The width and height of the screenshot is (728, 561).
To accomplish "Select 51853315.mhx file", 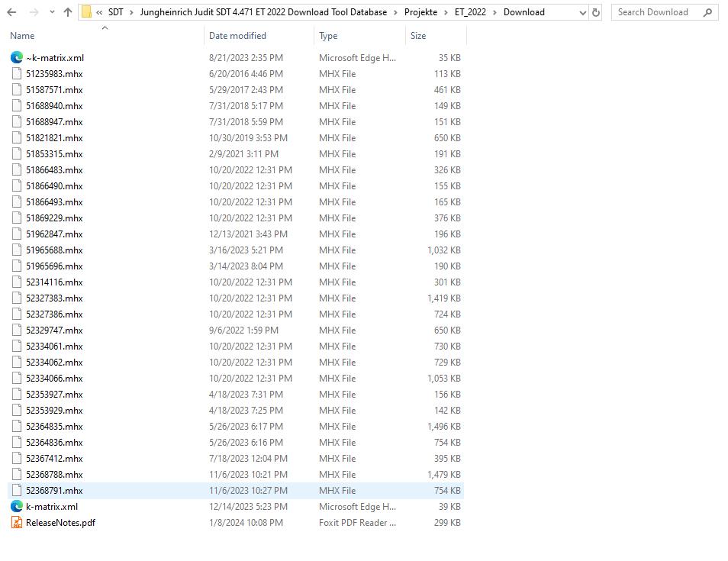I will [x=54, y=154].
